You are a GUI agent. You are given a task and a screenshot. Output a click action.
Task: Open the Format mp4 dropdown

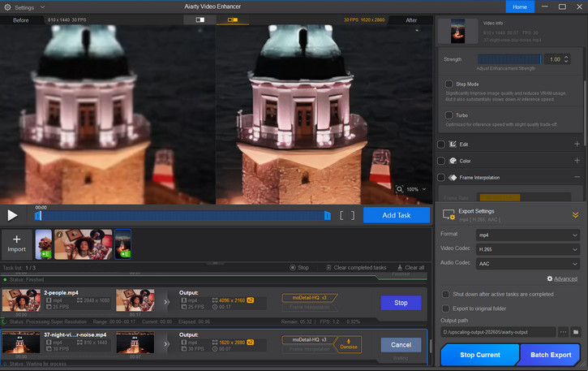528,235
